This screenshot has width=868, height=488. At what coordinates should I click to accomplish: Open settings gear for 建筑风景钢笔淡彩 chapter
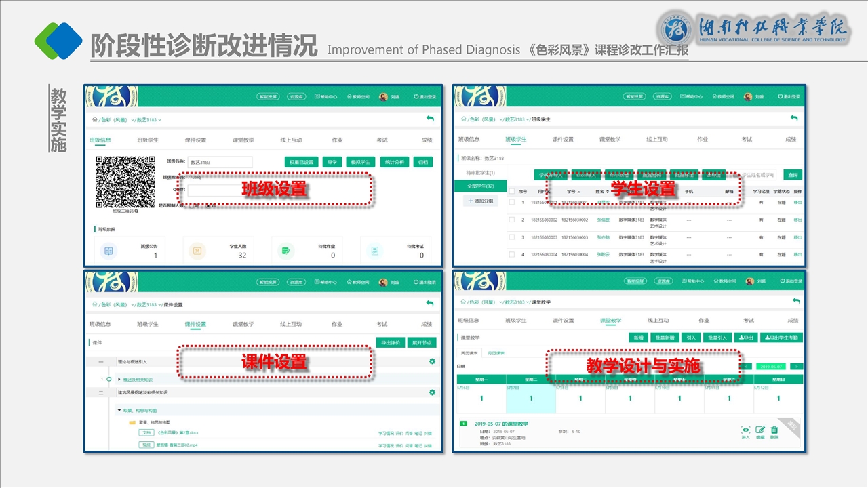pyautogui.click(x=432, y=392)
